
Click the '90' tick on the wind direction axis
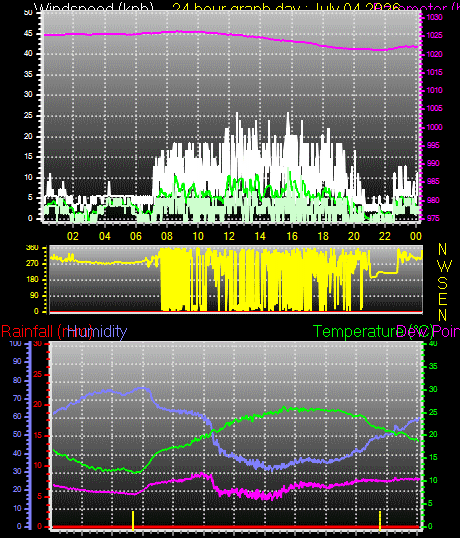point(34,296)
